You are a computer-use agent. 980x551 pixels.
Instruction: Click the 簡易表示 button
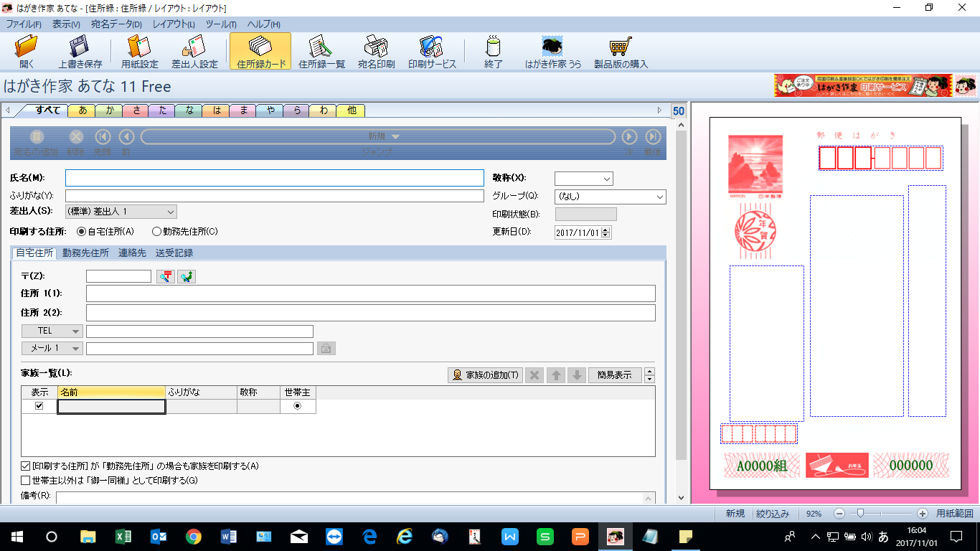615,375
